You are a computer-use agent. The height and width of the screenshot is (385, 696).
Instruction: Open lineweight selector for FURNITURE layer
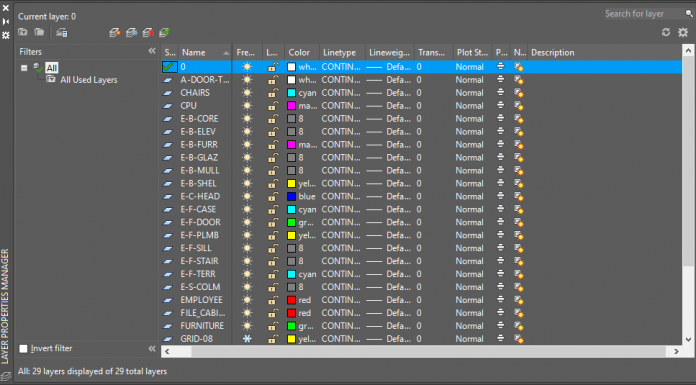(x=389, y=325)
